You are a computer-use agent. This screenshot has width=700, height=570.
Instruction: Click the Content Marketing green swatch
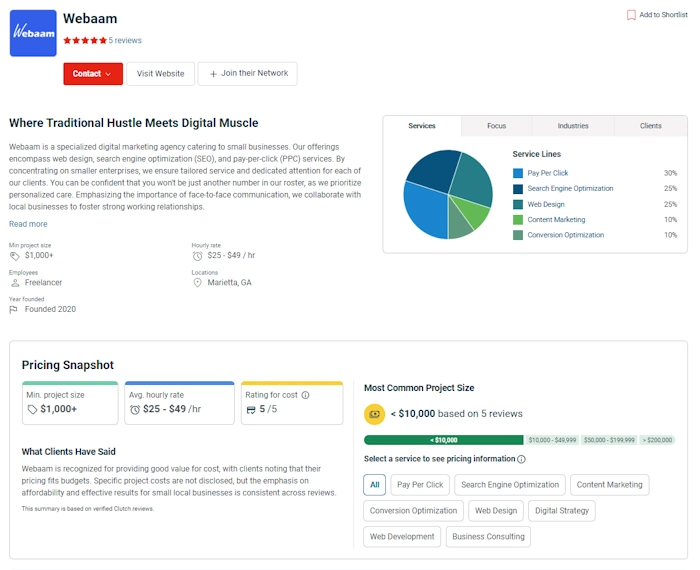coord(518,220)
